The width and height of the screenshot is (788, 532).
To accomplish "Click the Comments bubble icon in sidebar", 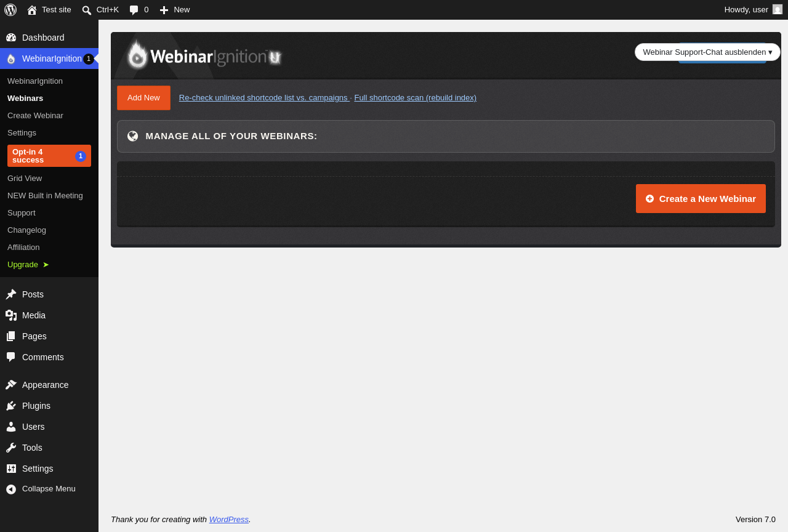I will point(11,357).
